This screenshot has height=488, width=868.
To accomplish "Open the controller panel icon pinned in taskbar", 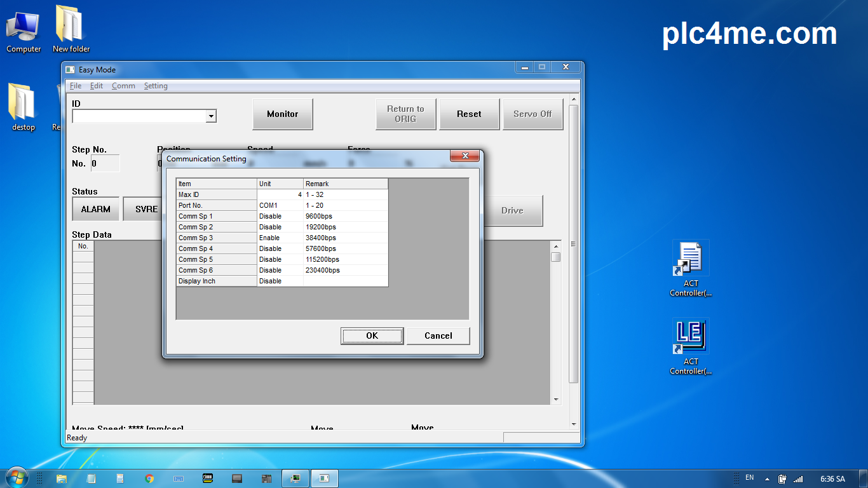I will 325,478.
